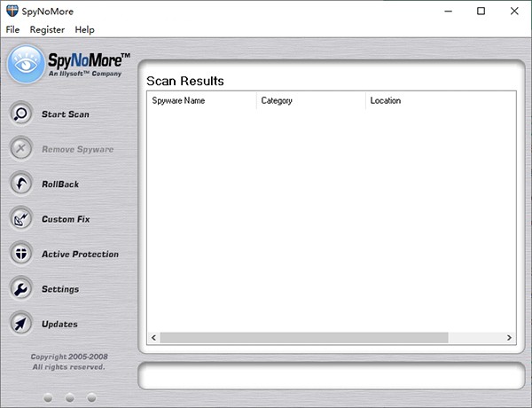Select the Remove Spyware label
The image size is (532, 408).
point(78,149)
